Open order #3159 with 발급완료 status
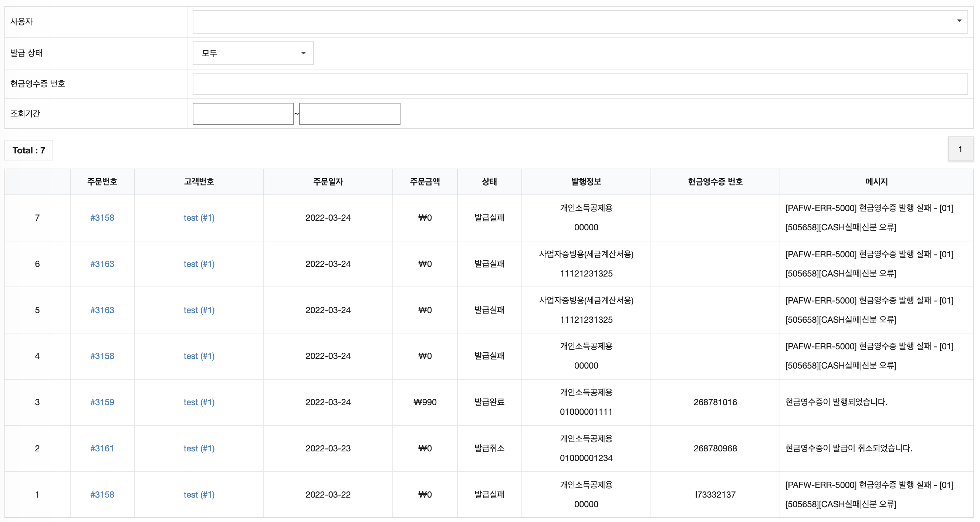Viewport: 980px width, 522px height. (x=102, y=402)
